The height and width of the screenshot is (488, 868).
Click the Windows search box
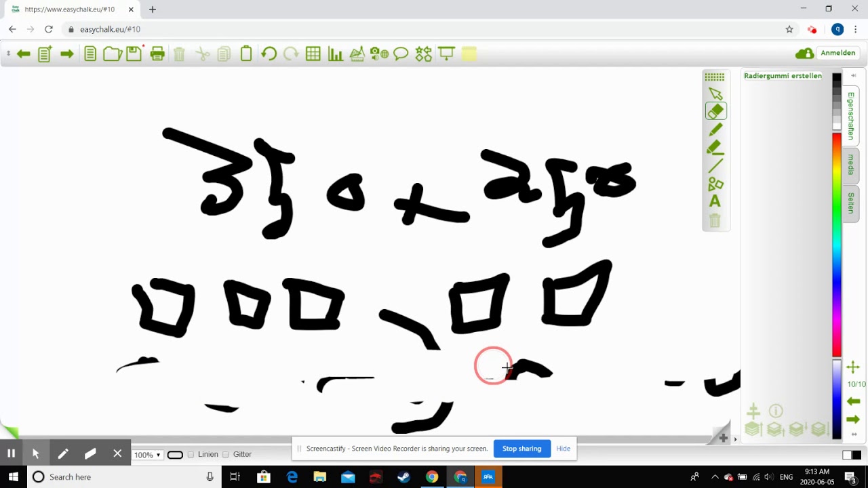point(125,477)
